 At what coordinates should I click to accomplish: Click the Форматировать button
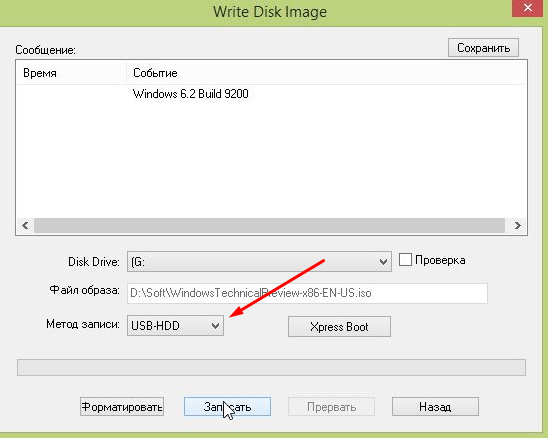click(x=122, y=407)
